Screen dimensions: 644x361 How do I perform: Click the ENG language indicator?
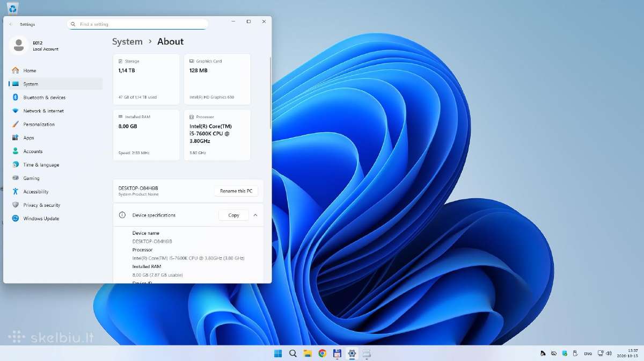pos(588,353)
